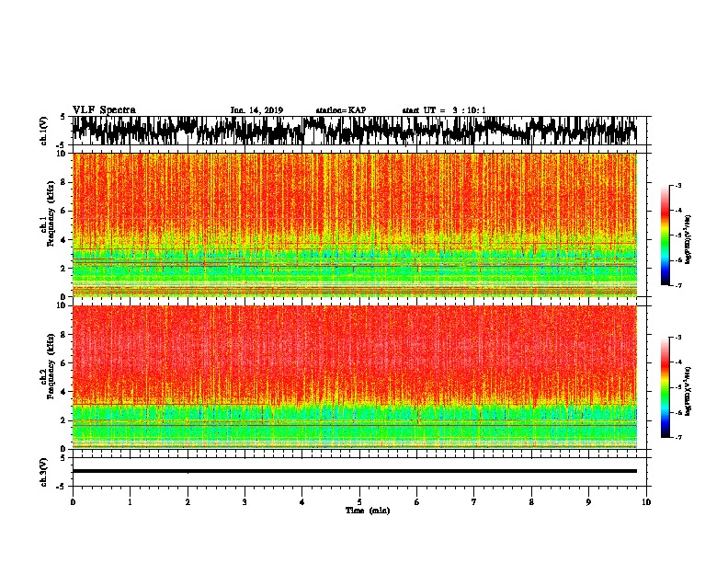
Task: Click the time axis tick label "2"
Action: click(x=188, y=502)
